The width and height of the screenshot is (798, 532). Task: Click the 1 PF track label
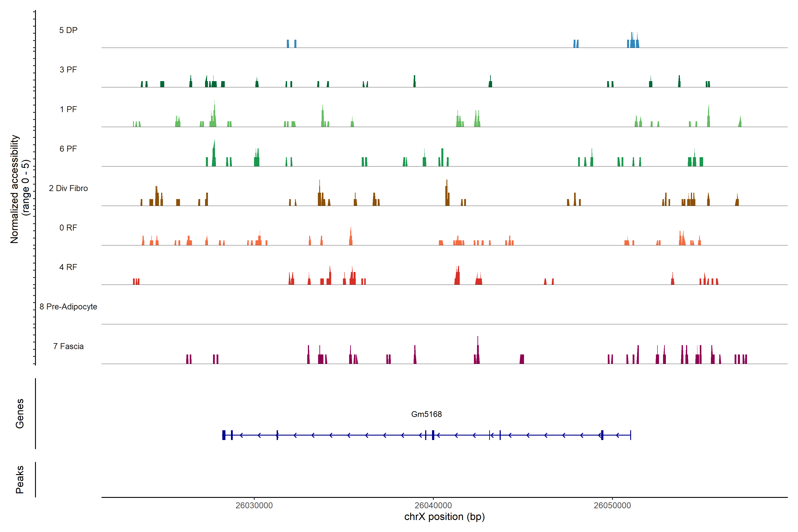pos(68,109)
